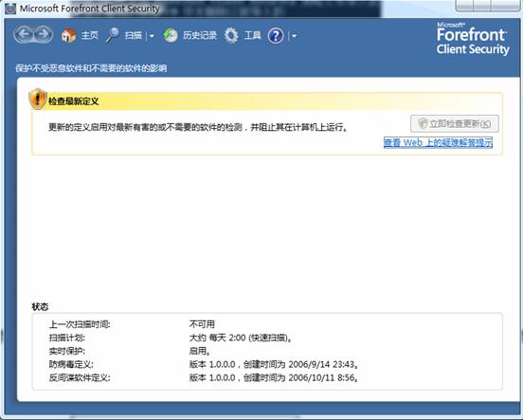Select the 历史记录 toolbar item
Screen dimensions: 523x420
[x=200, y=35]
